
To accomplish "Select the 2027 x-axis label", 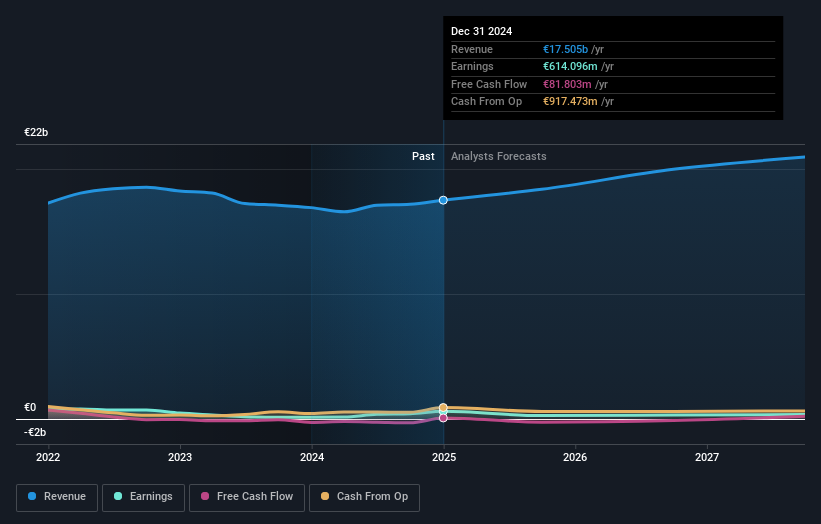I will [x=707, y=458].
